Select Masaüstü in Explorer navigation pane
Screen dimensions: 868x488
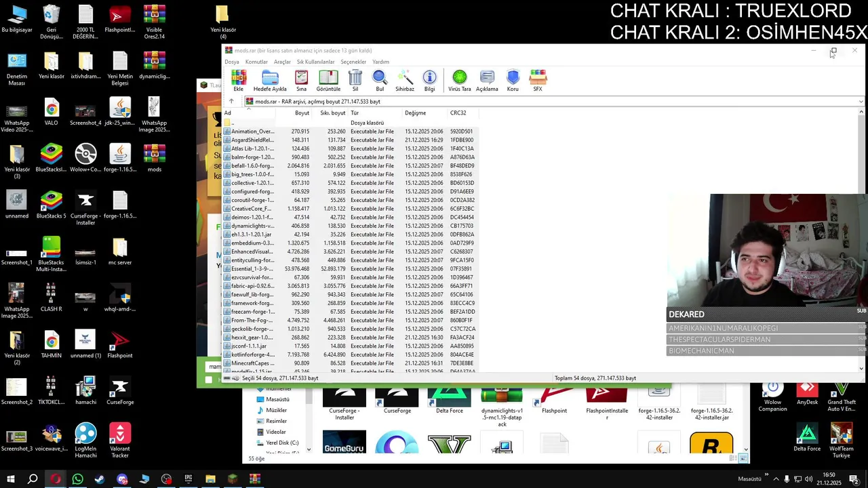click(x=277, y=399)
